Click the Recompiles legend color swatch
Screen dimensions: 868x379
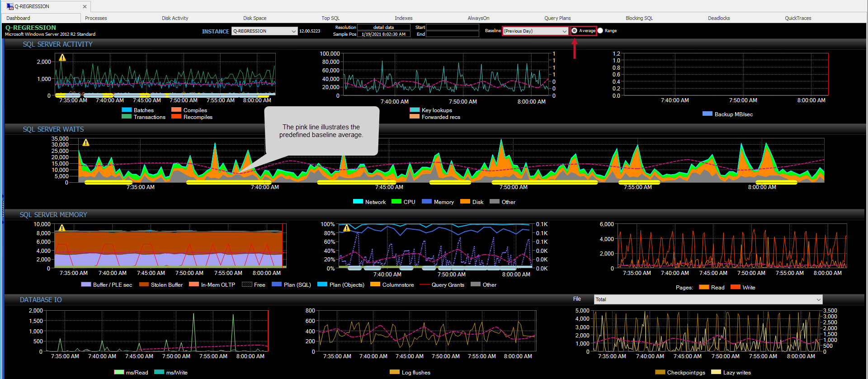176,117
